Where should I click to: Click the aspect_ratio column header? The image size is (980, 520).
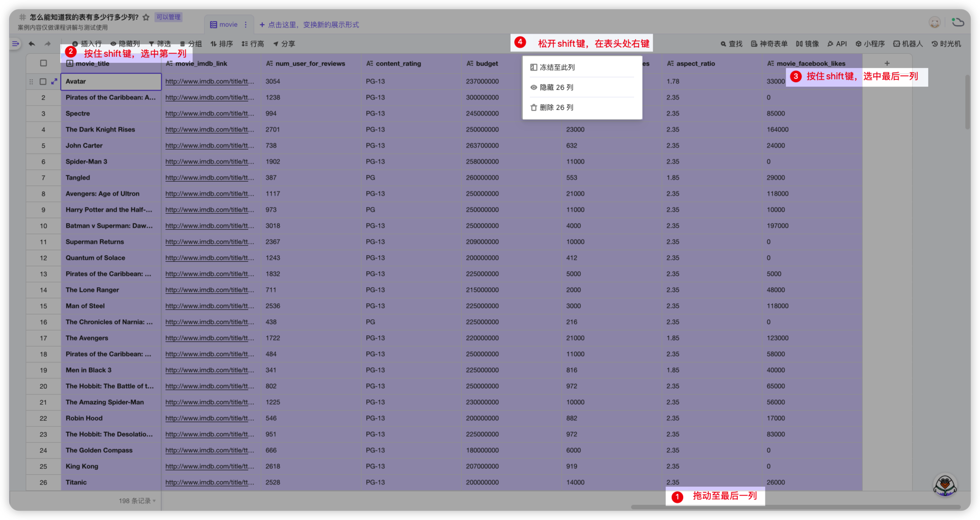point(712,64)
